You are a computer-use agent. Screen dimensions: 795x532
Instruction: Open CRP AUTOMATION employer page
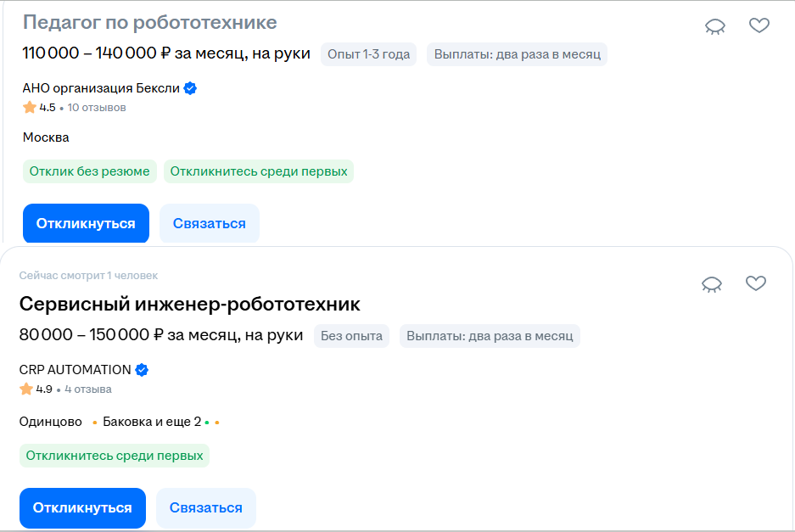tap(75, 370)
